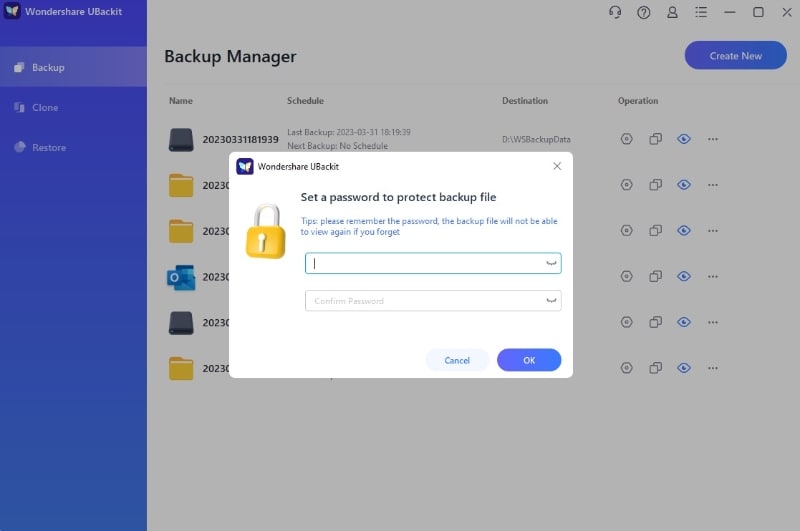Click the yellow padlock icon in dialog
This screenshot has width=800, height=531.
pos(266,231)
